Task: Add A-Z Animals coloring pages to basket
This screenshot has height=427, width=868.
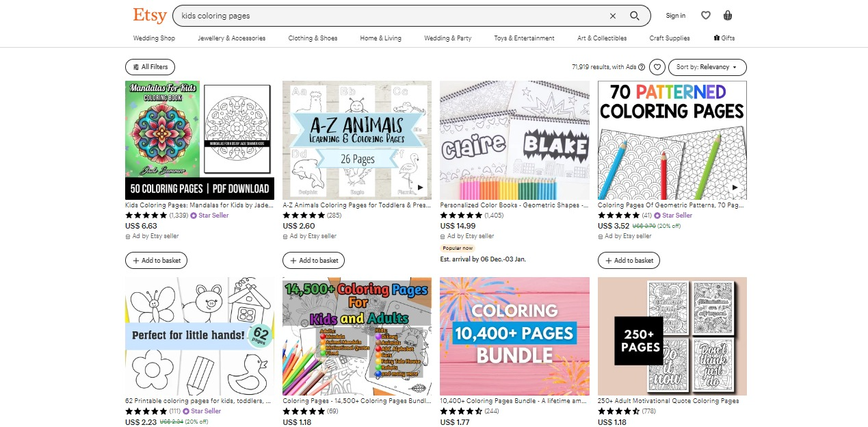Action: (x=314, y=260)
